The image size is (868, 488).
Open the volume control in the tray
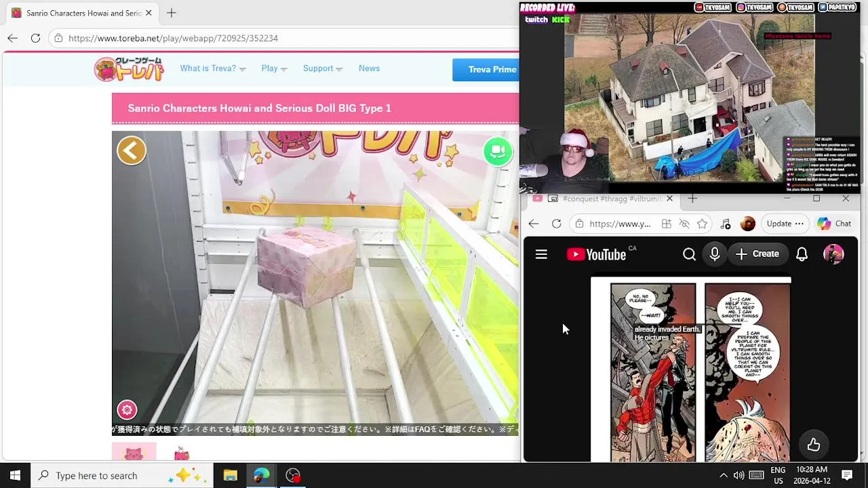point(738,475)
